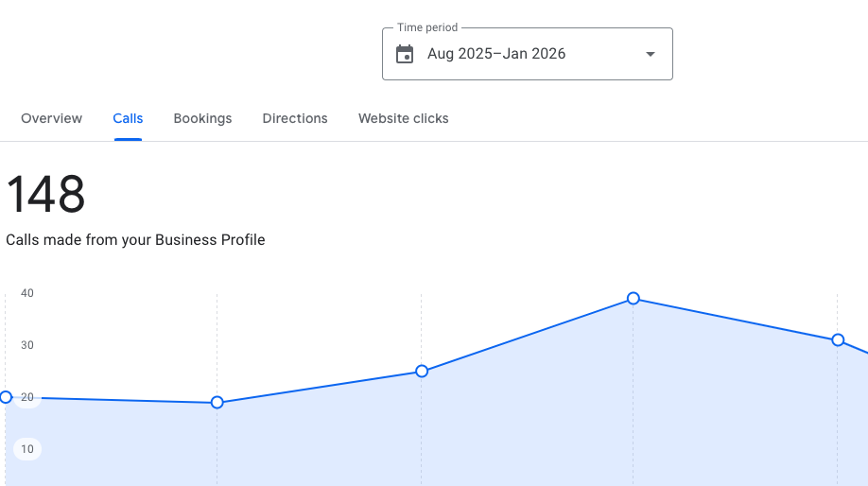Click the 30 y-axis label
This screenshot has height=486, width=868.
tap(27, 345)
